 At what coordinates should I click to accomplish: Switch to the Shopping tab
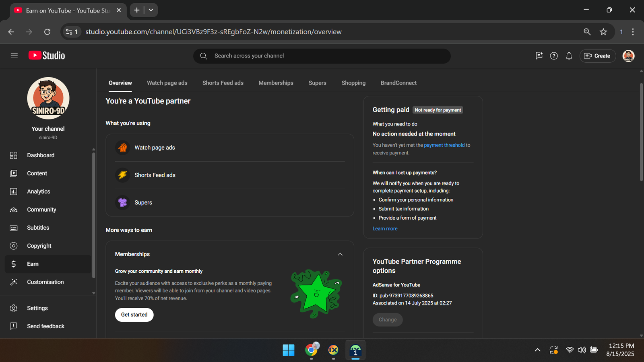(353, 83)
